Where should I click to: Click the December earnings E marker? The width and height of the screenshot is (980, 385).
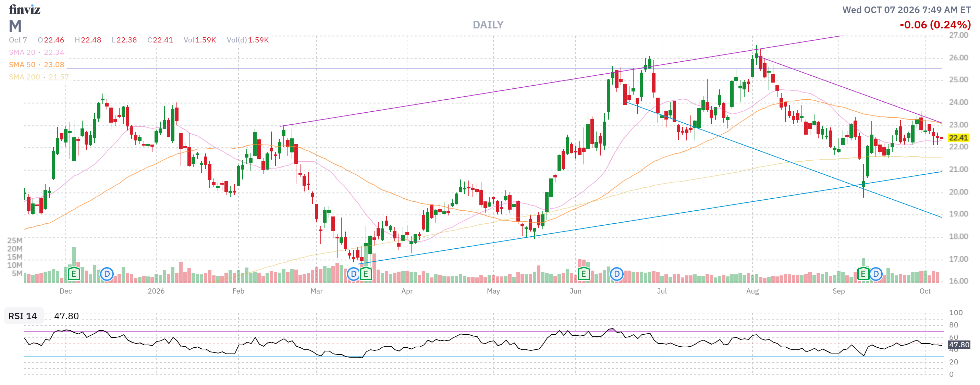pos(73,274)
